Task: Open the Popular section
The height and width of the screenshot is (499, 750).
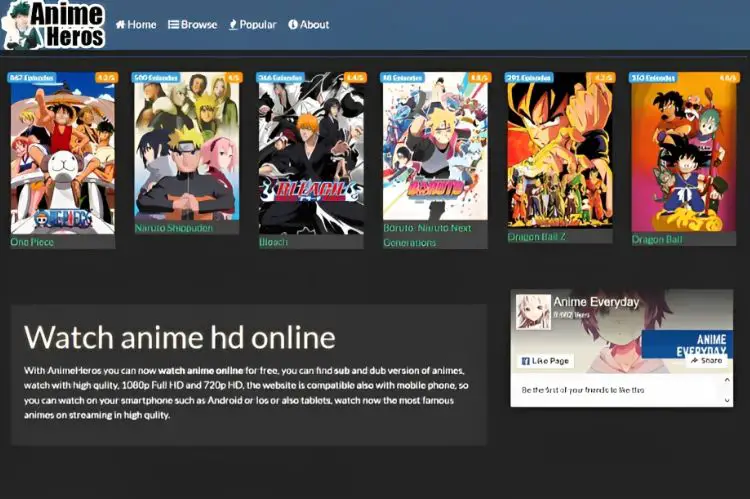Action: (x=253, y=24)
